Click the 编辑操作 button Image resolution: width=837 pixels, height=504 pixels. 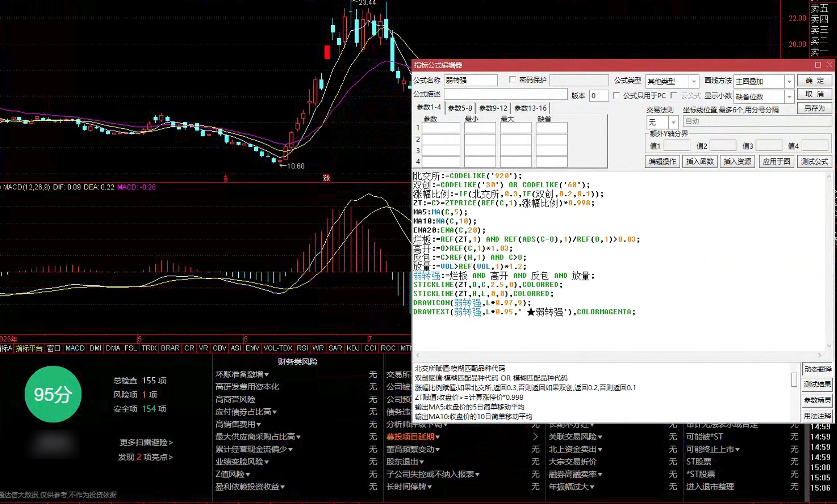tap(662, 161)
